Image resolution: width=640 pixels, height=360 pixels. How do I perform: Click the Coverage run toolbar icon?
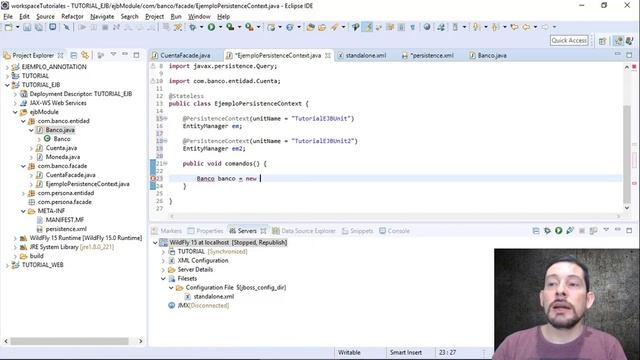231,27
